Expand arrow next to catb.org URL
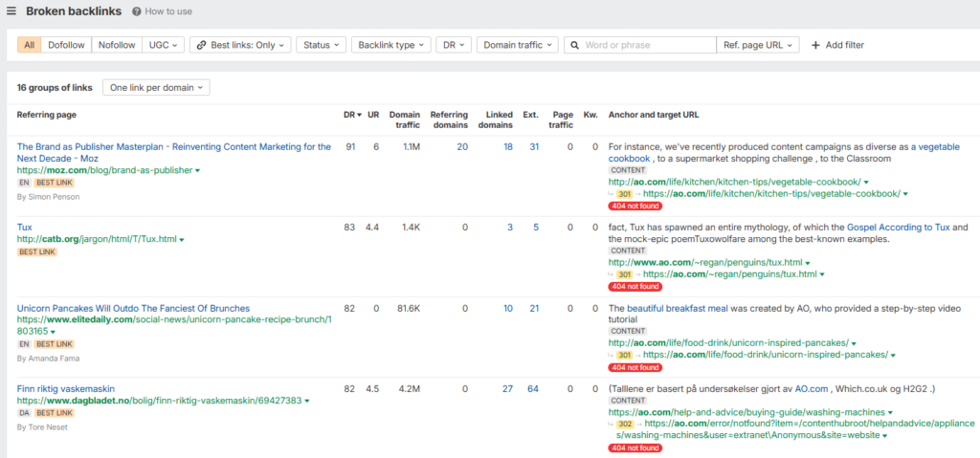Image resolution: width=980 pixels, height=458 pixels. click(x=181, y=239)
